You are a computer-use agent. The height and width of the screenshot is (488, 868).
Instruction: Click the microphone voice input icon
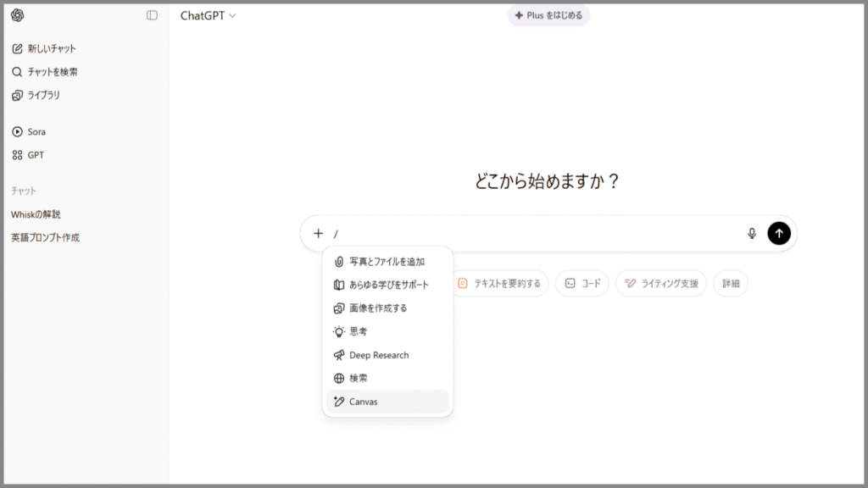tap(751, 233)
